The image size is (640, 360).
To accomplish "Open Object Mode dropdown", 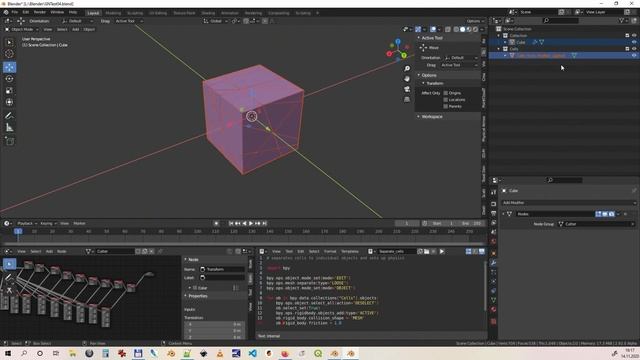I will point(22,29).
